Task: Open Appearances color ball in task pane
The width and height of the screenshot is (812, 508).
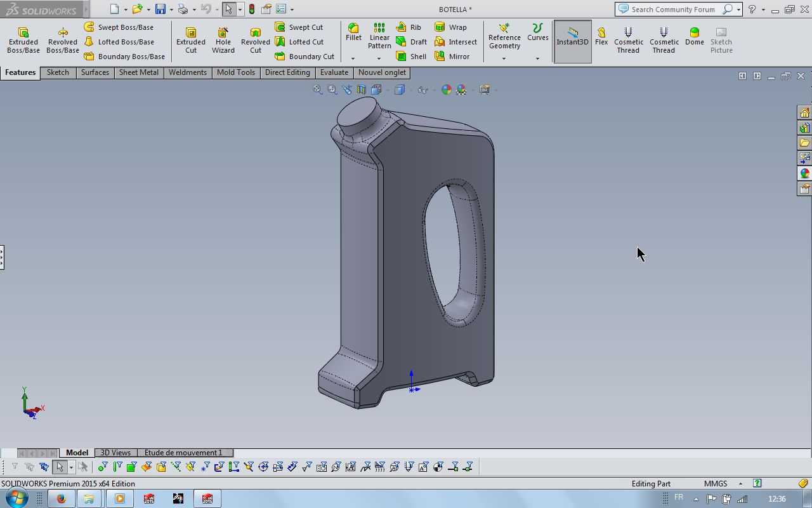Action: point(804,173)
